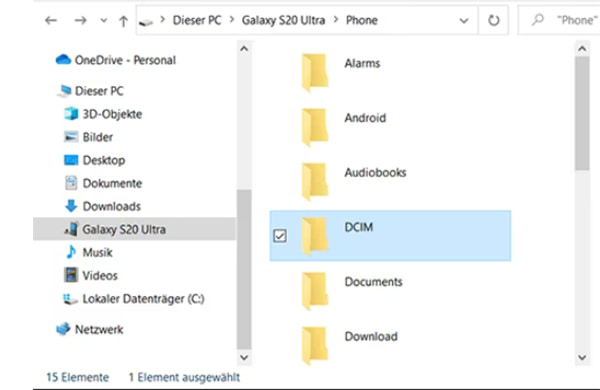Open OneDrive - Personal in sidebar
The image size is (600, 390).
(125, 60)
